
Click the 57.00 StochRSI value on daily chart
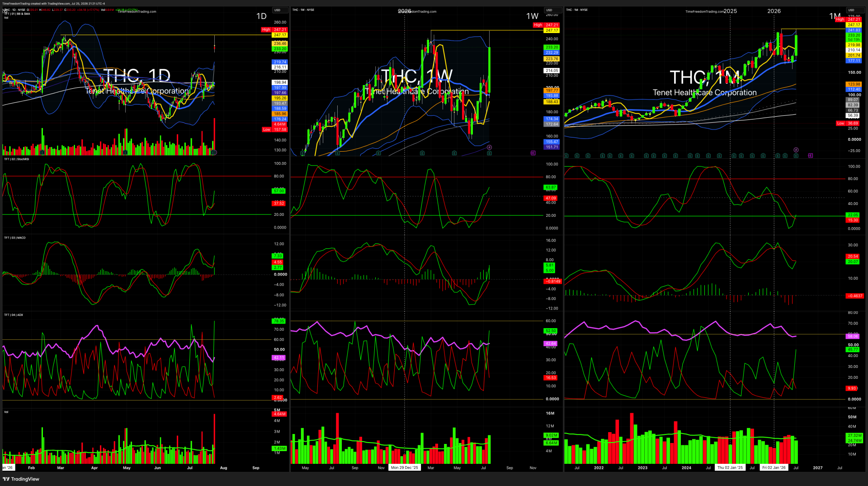(279, 191)
